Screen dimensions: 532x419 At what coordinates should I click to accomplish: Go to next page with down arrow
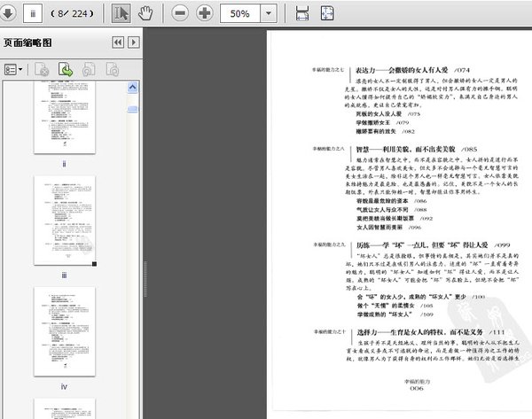tap(6, 14)
